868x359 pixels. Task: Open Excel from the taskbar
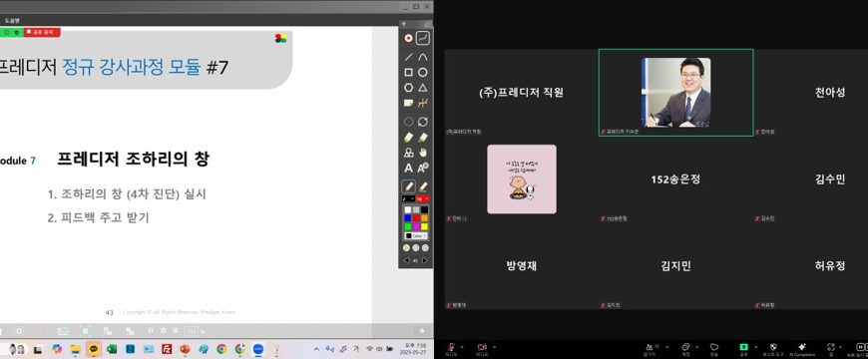[112, 349]
